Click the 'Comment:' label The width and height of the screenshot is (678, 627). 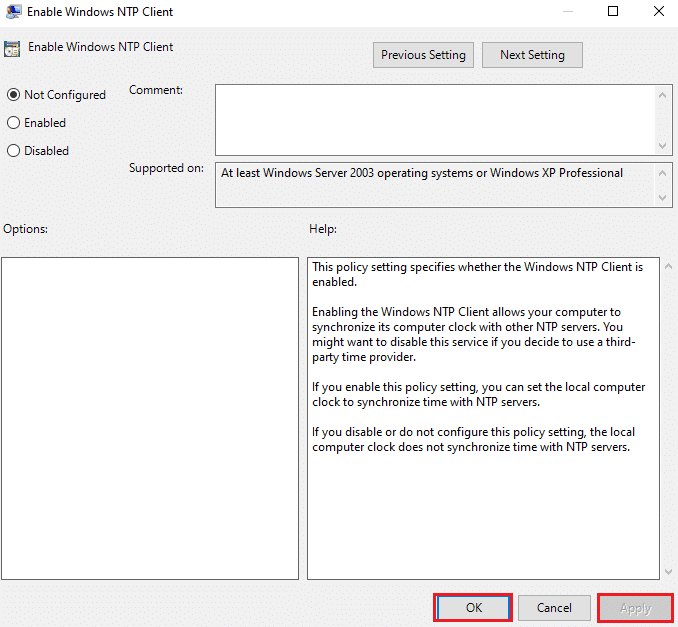point(156,90)
